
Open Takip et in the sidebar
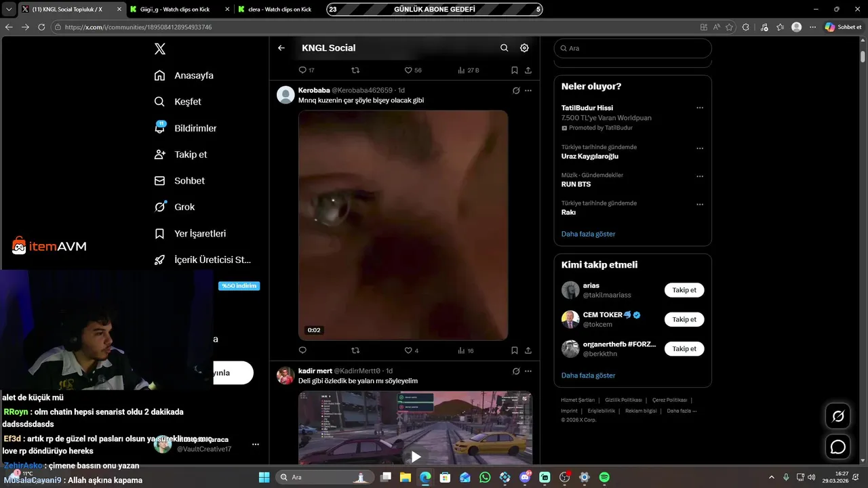180,155
